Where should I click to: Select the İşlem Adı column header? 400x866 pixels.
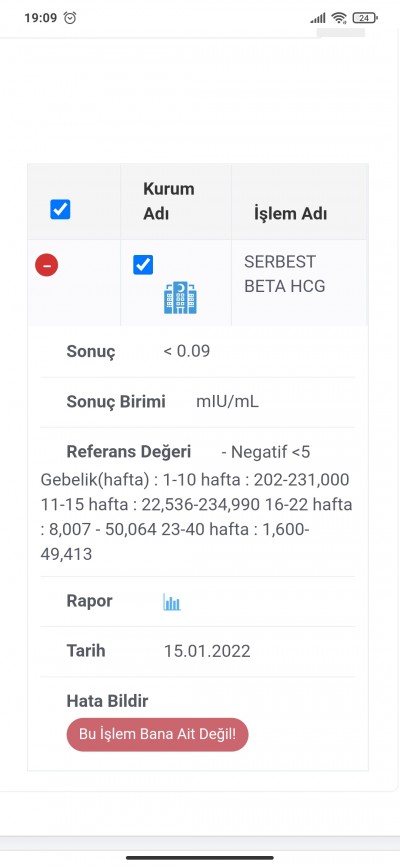tap(290, 214)
